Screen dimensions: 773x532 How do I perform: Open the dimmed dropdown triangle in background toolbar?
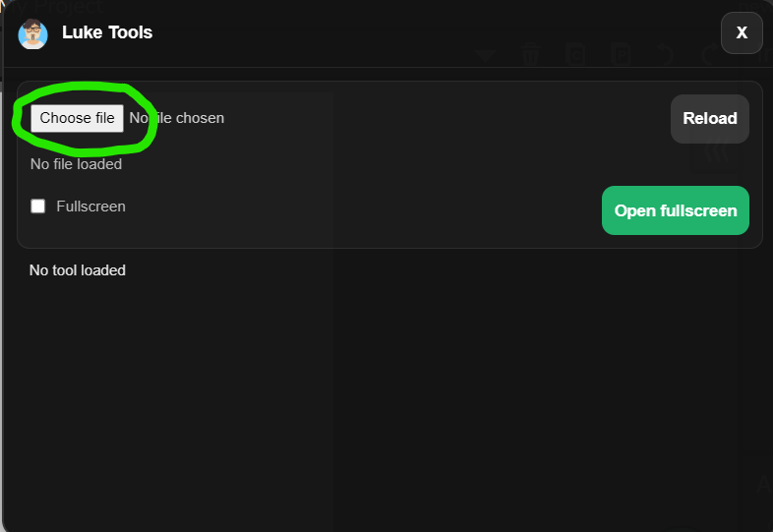[486, 55]
